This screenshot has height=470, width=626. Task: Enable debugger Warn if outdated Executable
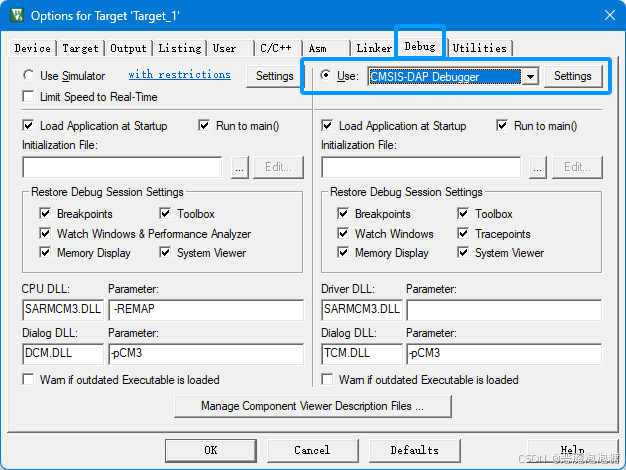[x=327, y=379]
